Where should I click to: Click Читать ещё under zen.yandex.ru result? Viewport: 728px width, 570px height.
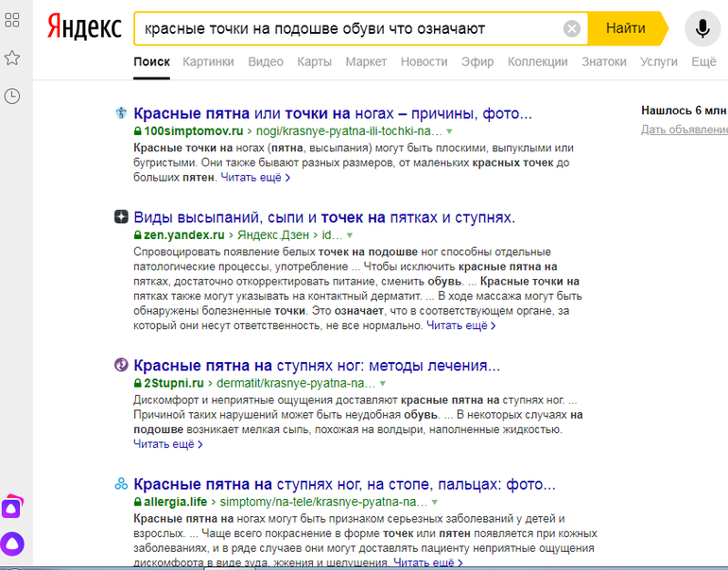pos(460,325)
